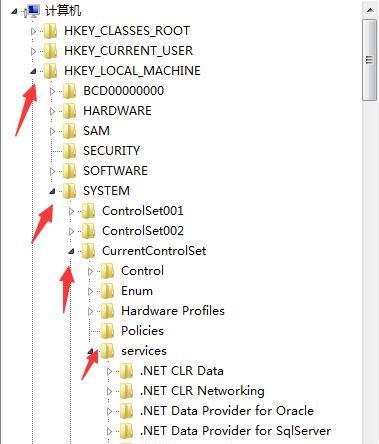Select the Policies label
Screen dimensions: 379x444
coord(142,331)
